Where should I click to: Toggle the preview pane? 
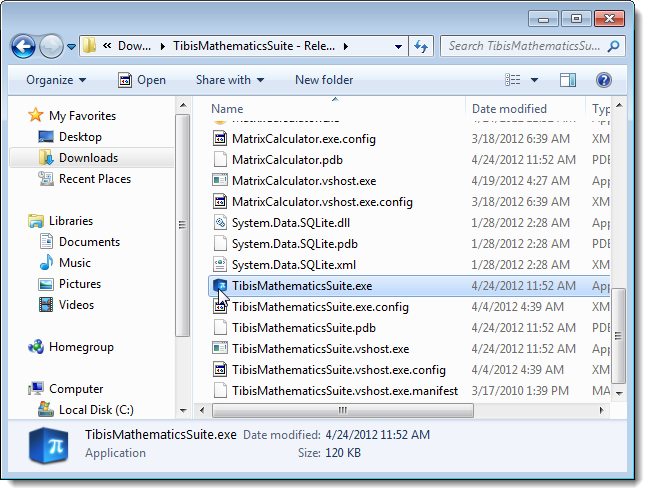pos(568,80)
